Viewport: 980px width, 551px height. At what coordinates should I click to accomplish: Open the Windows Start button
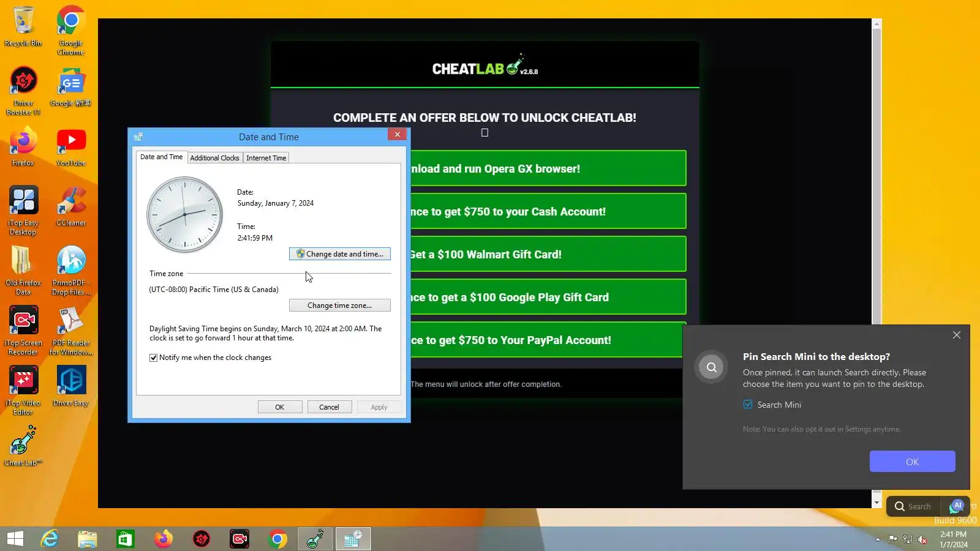tap(15, 539)
